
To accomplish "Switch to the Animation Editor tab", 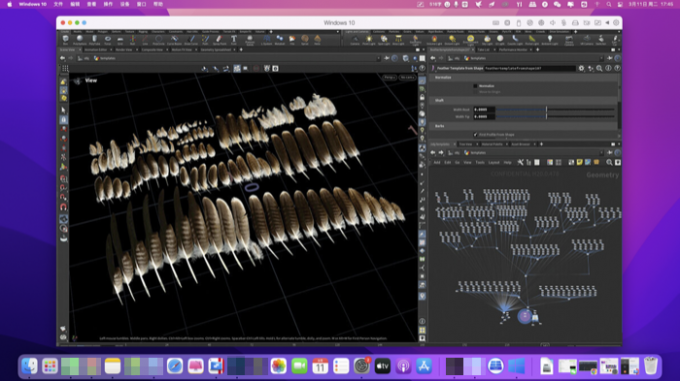I will click(x=95, y=50).
